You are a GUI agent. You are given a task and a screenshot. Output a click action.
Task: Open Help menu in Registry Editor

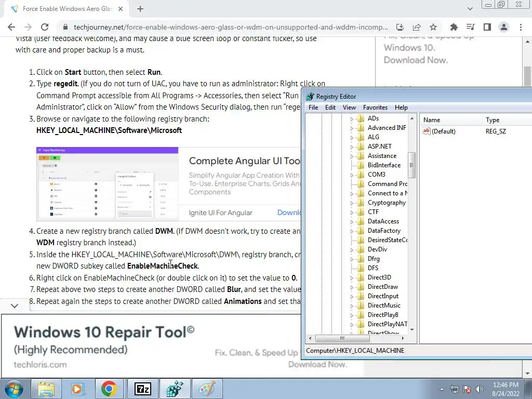401,108
